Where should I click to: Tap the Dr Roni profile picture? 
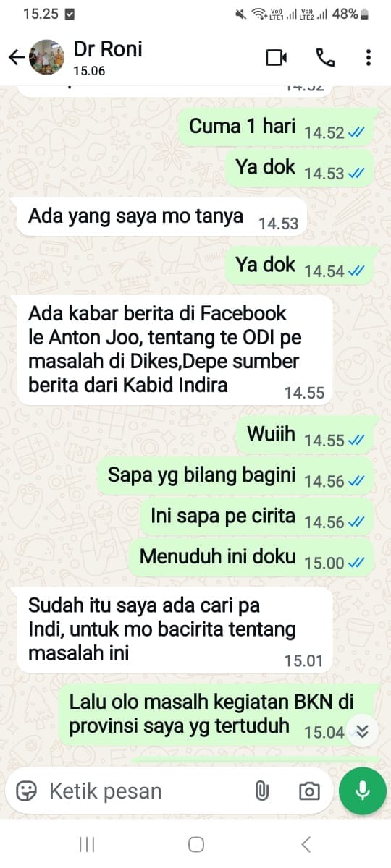46,58
